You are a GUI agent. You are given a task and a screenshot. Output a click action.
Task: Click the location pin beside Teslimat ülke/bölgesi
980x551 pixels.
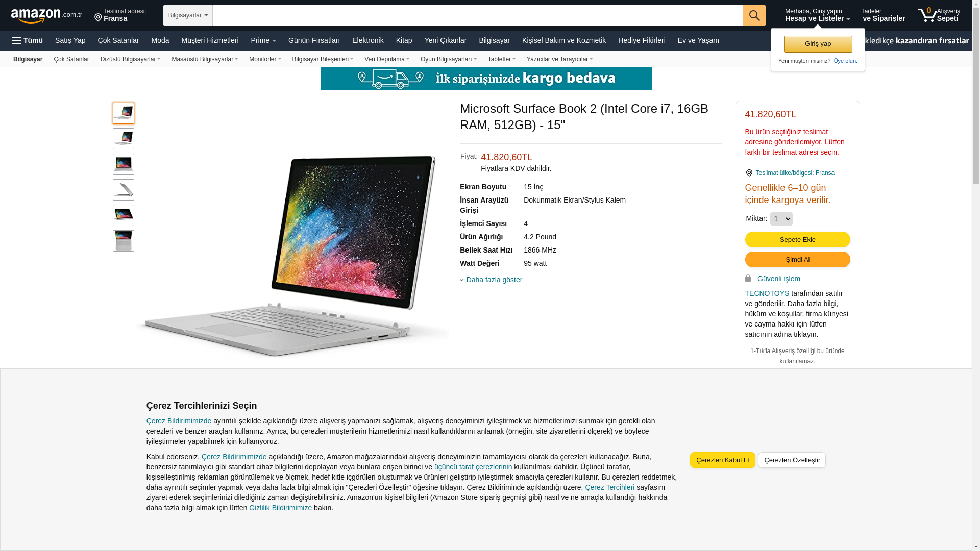(749, 173)
